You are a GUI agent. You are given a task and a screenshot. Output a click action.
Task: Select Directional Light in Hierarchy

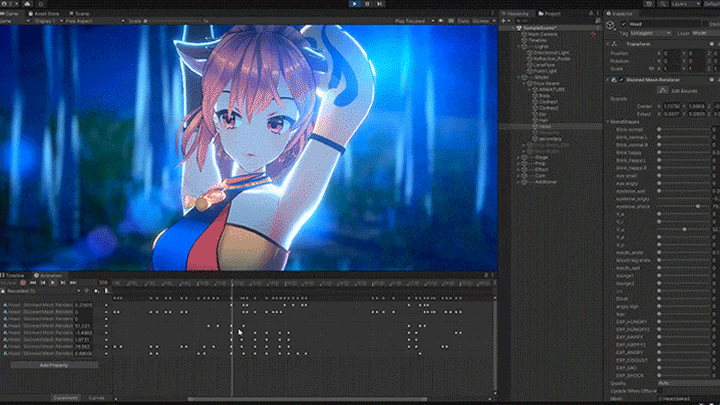(551, 52)
